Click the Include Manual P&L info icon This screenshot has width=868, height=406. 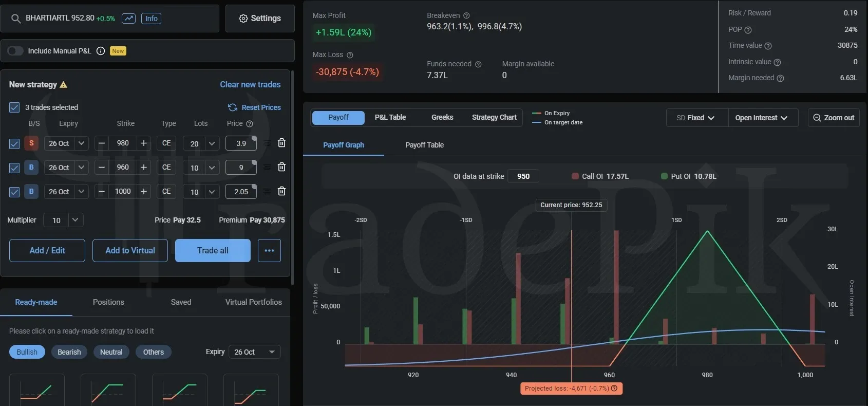pos(101,51)
